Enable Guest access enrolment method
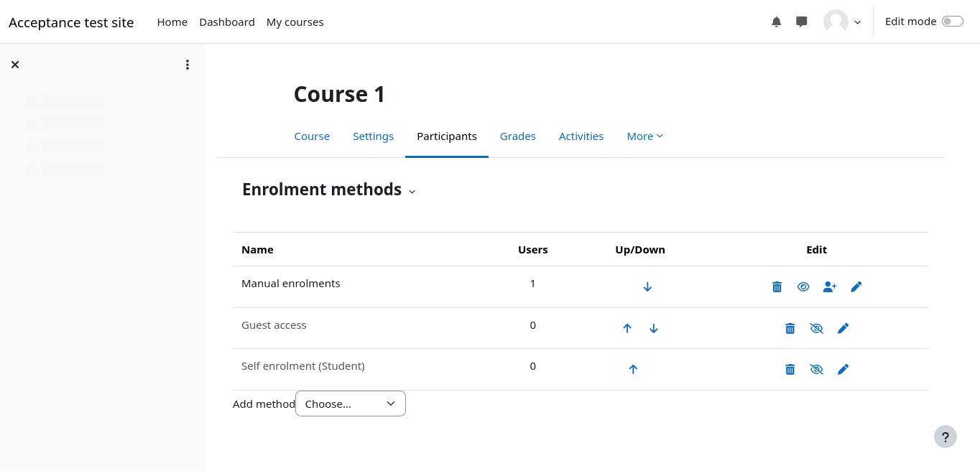The image size is (980, 471). 816,328
